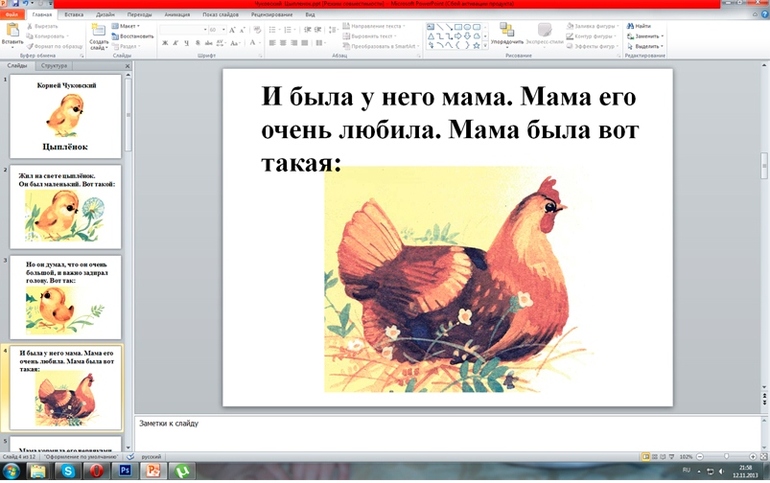Toggle strikethrough (abc) formatting
Screen dimensions: 770x483
pyautogui.click(x=208, y=43)
